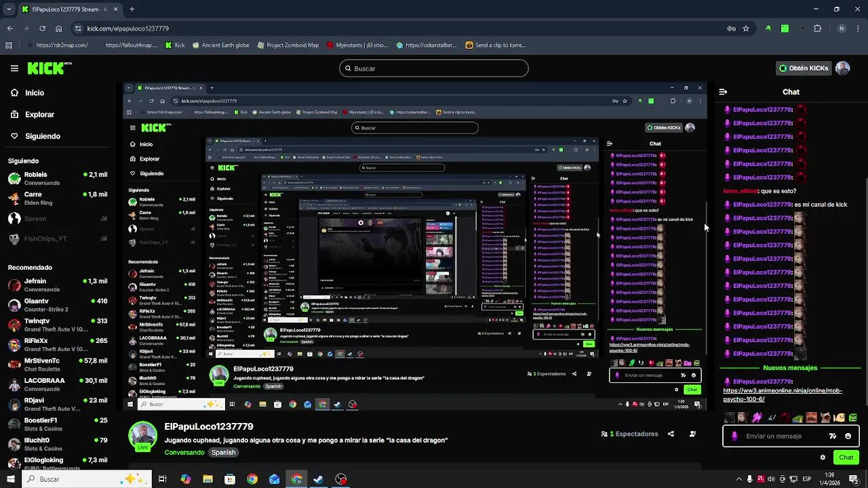868x488 pixels.
Task: Open the emoji picker in chat box
Action: (848, 436)
